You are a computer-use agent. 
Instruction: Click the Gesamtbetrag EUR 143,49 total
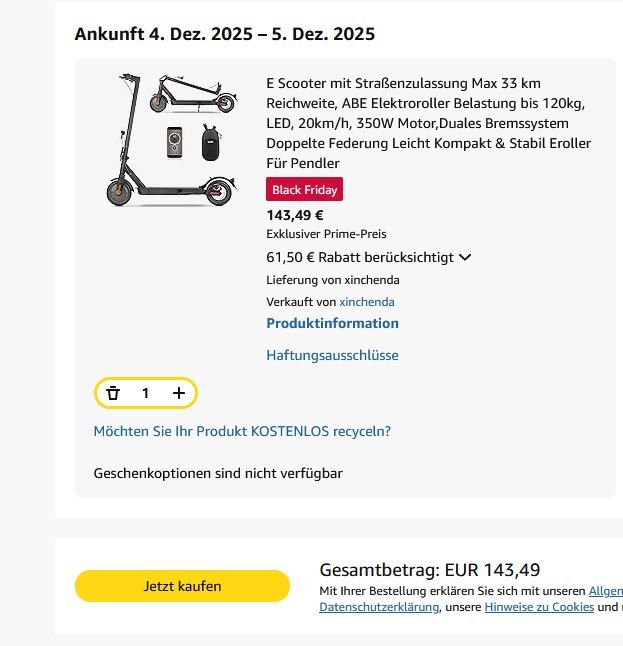tap(429, 570)
